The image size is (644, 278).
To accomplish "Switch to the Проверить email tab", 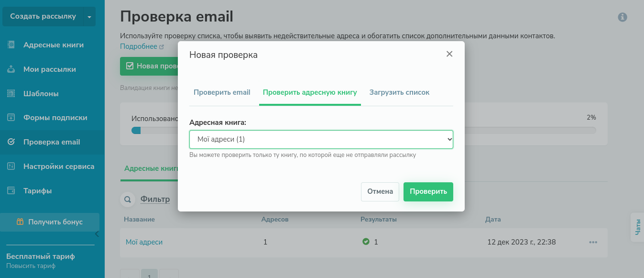I will point(222,92).
